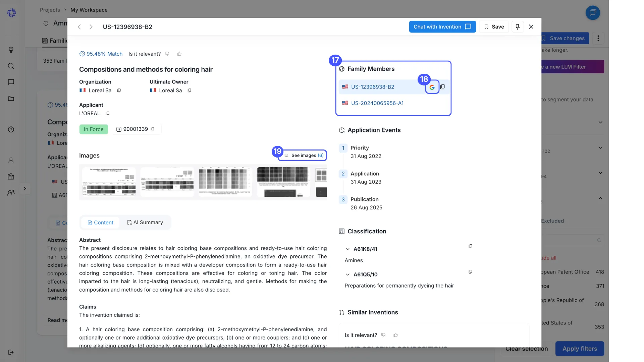Close the invention detail panel
Viewport: 644px width, 362px height.
coord(531,27)
